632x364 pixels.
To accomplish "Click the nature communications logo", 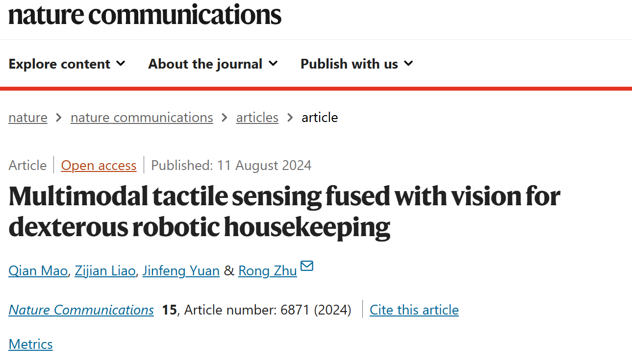I will click(145, 14).
